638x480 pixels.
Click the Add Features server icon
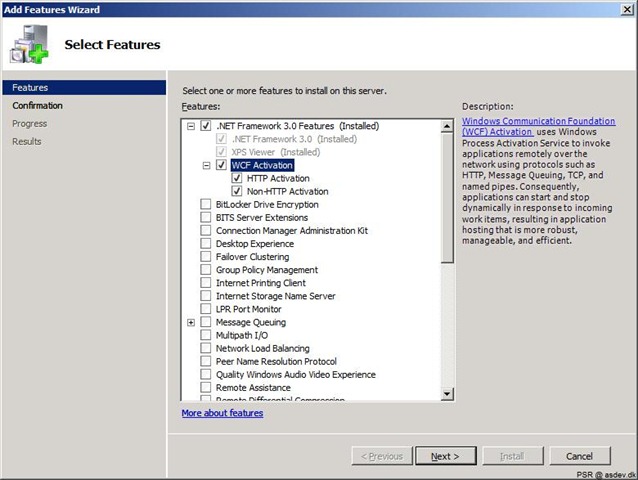tap(29, 44)
